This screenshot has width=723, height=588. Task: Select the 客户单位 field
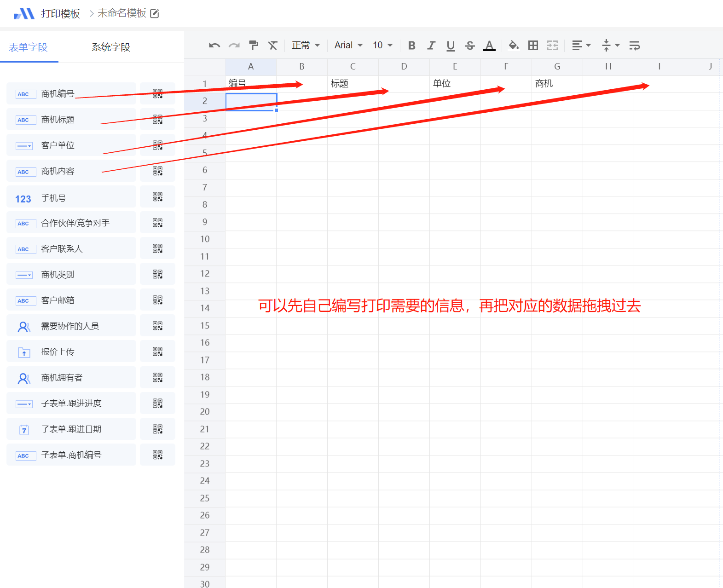pos(71,145)
